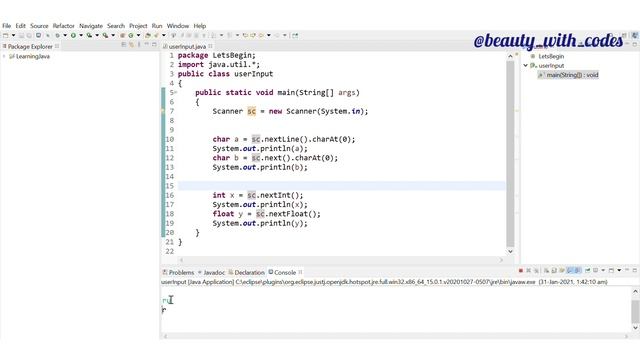Open the Run configurations dropdown arrow
The height and width of the screenshot is (360, 640).
tap(81, 36)
